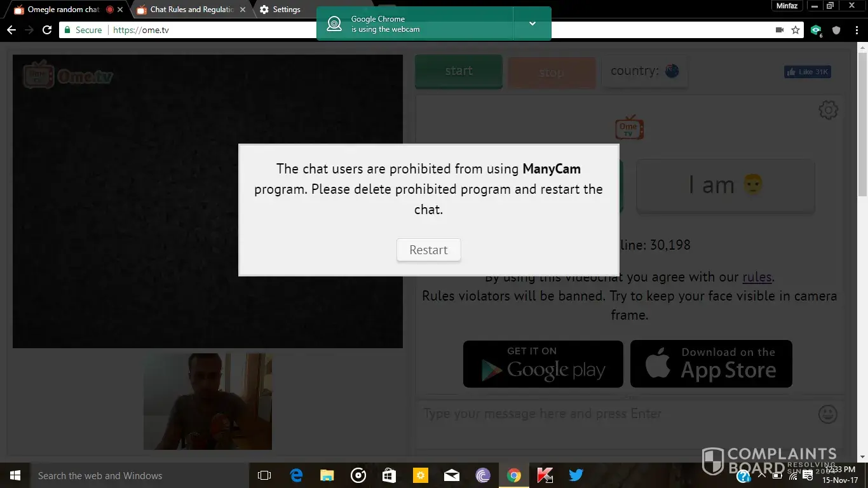Open the green eye extension icon
Viewport: 868px width, 488px height.
pyautogui.click(x=817, y=30)
